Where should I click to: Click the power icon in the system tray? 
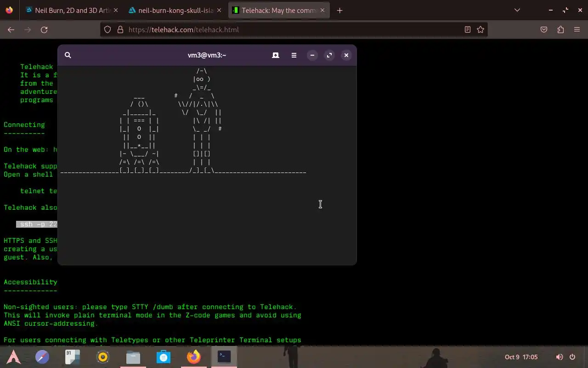click(x=572, y=357)
